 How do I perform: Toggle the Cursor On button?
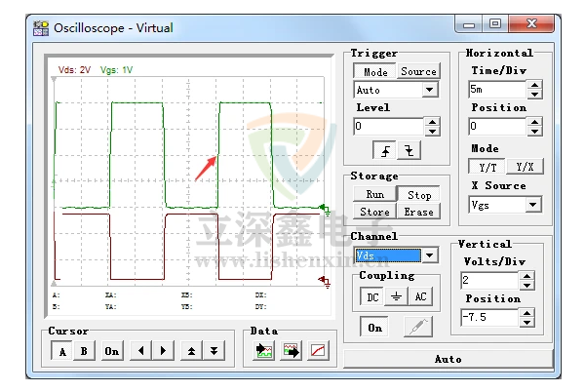tap(112, 351)
